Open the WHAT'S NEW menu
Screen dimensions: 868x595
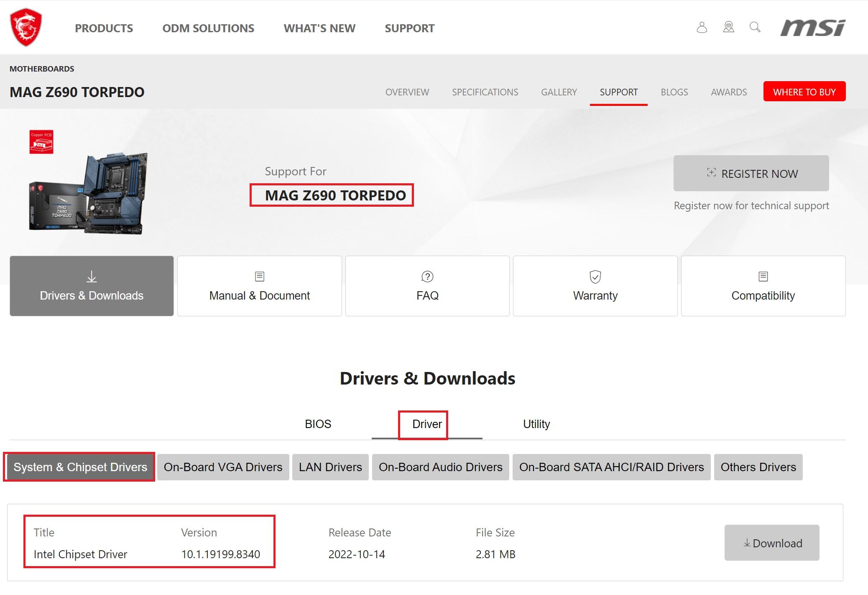point(319,28)
